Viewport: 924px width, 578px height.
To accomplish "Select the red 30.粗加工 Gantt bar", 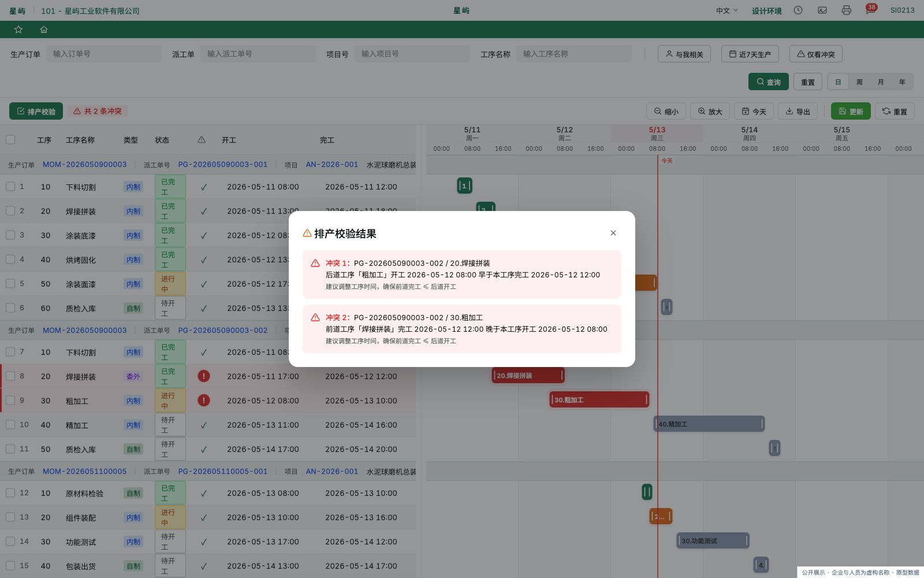I will [599, 399].
